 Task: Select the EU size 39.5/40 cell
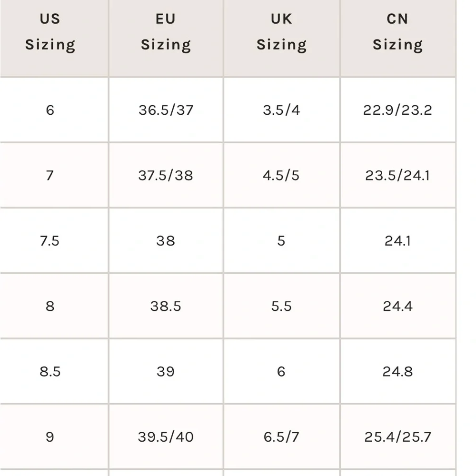(x=166, y=436)
